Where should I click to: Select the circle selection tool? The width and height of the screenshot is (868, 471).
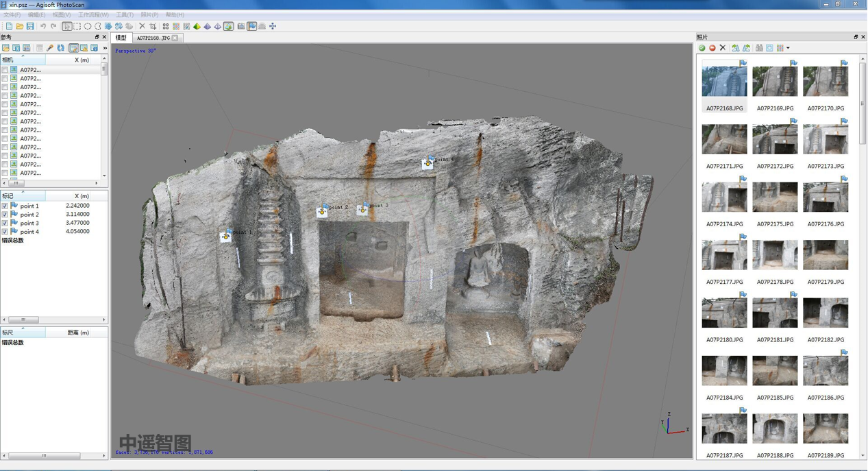[88, 27]
